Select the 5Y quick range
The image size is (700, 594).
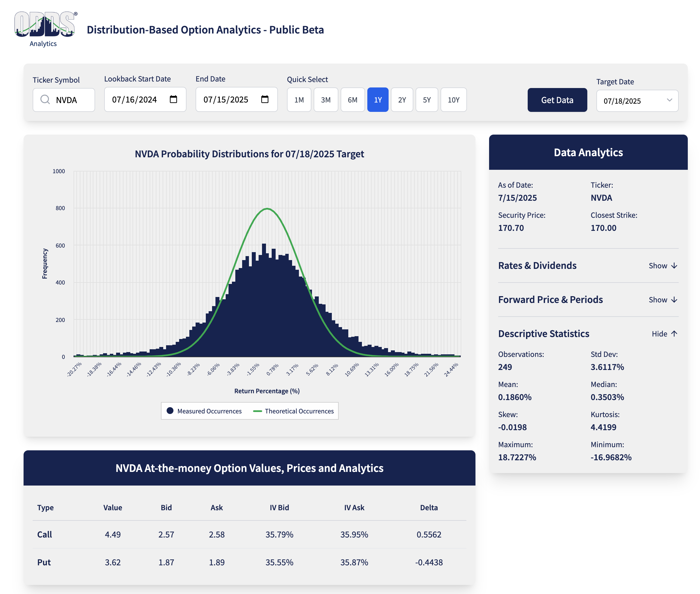(427, 100)
